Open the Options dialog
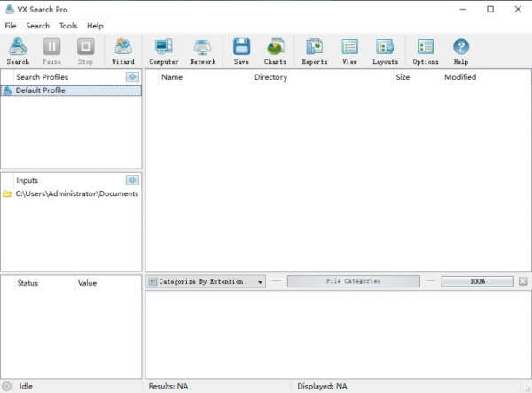The height and width of the screenshot is (393, 532). tap(425, 51)
